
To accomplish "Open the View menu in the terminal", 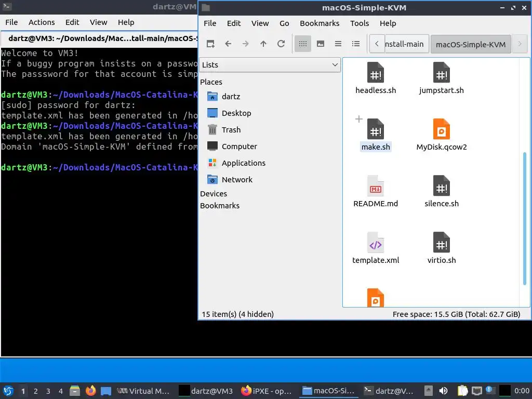I will point(98,22).
